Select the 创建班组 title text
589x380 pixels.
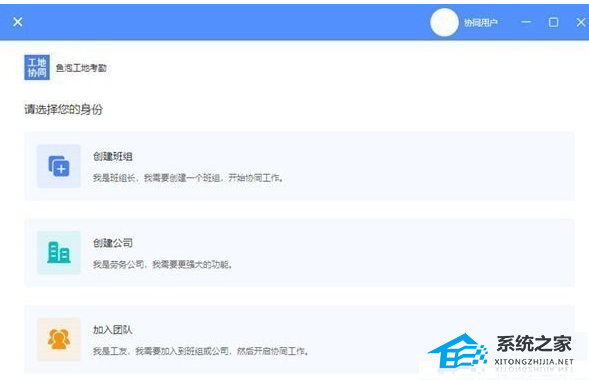pos(113,156)
